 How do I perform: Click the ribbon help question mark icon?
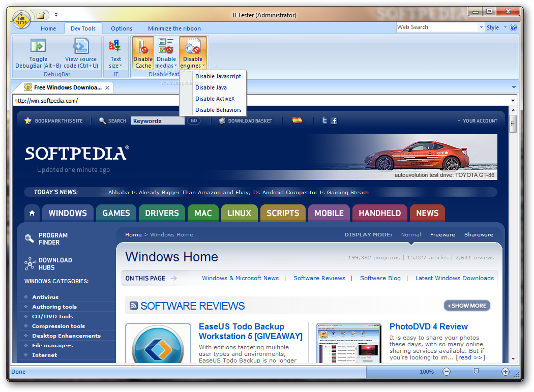(x=513, y=27)
